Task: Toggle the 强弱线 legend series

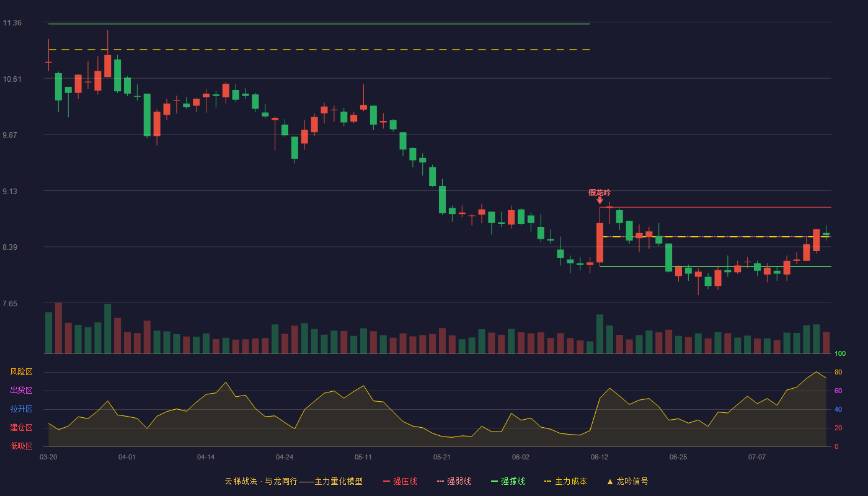Action: click(x=454, y=481)
